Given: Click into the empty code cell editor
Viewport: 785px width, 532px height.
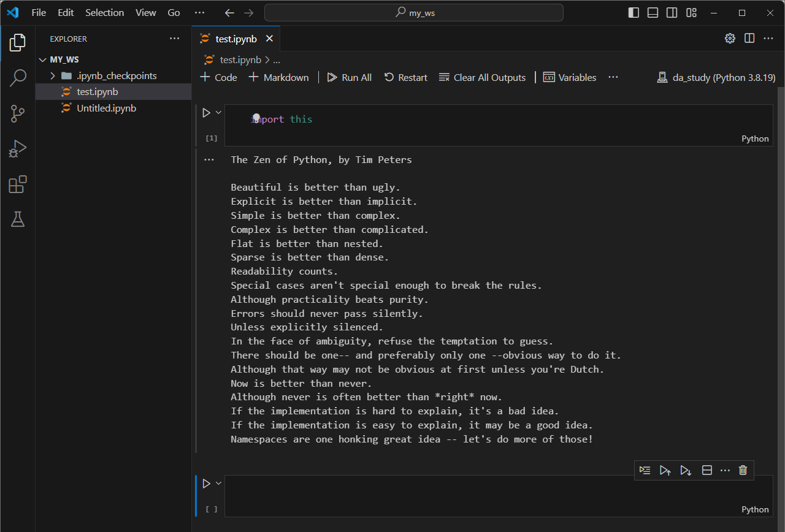Looking at the screenshot, I should click(x=499, y=496).
